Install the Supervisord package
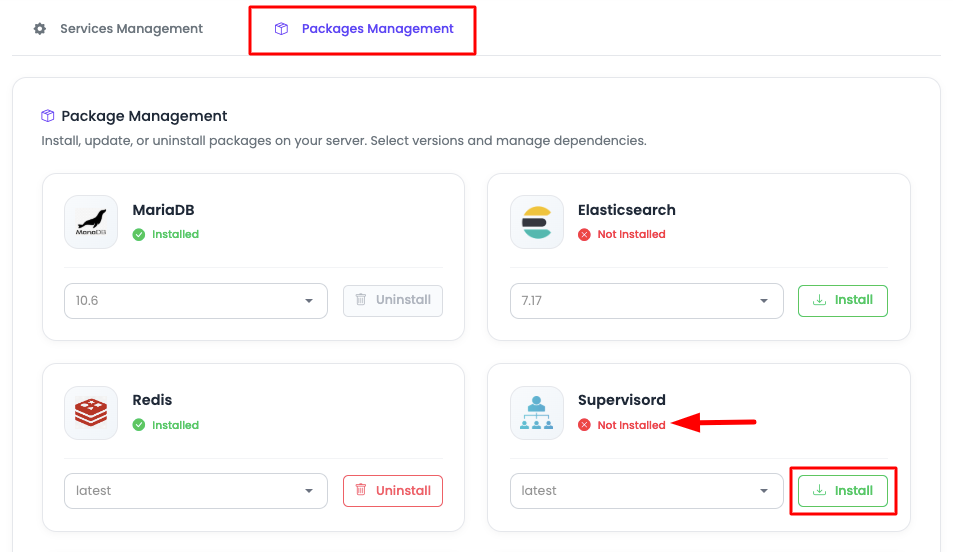Image resolution: width=953 pixels, height=552 pixels. pos(843,491)
